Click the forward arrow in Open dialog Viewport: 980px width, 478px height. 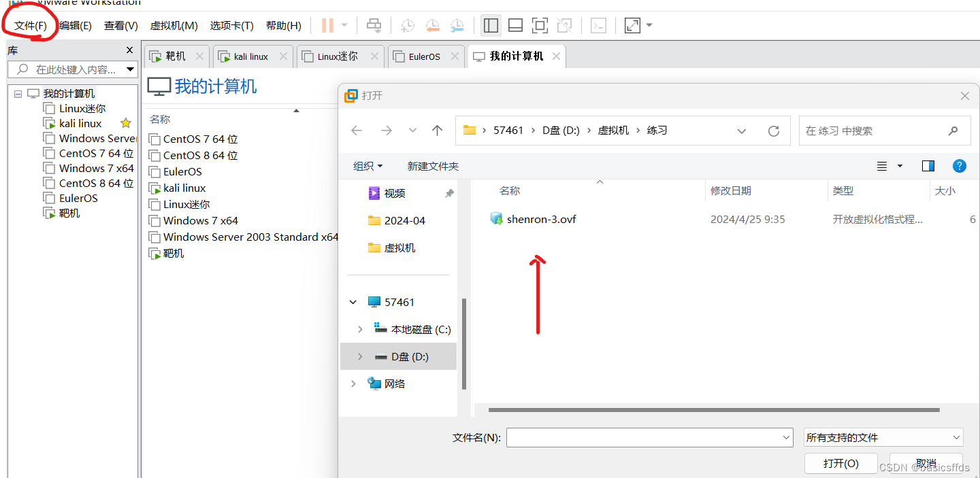click(x=386, y=131)
